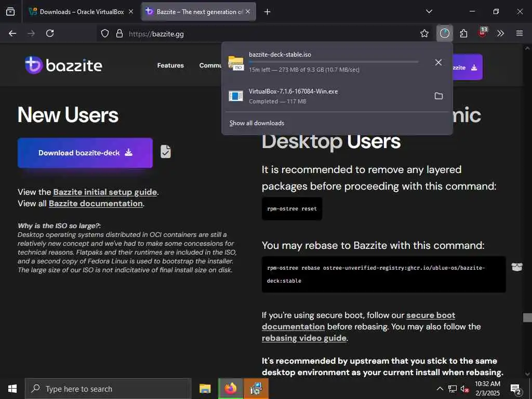
Task: Open a new tab with plus button
Action: (268, 12)
